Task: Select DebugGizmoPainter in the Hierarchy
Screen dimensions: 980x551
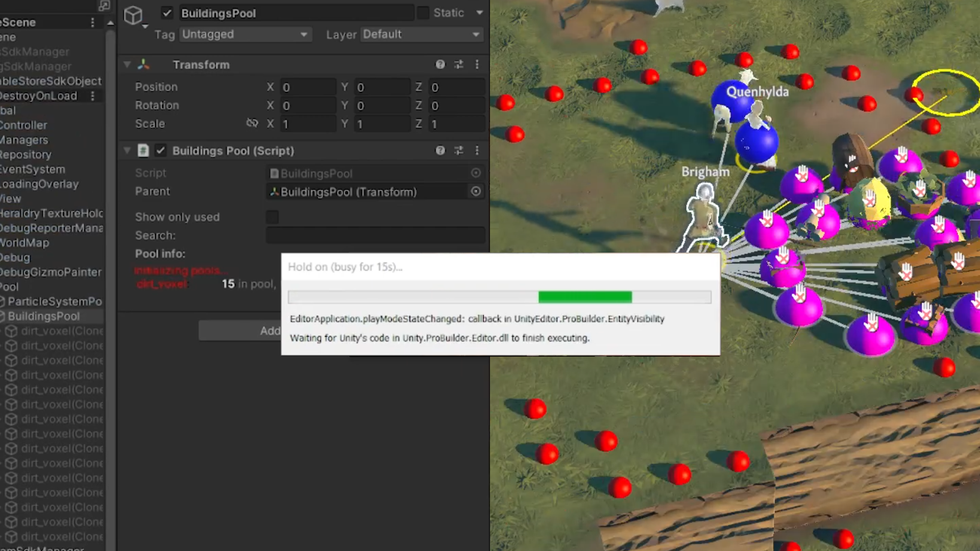Action: point(51,272)
